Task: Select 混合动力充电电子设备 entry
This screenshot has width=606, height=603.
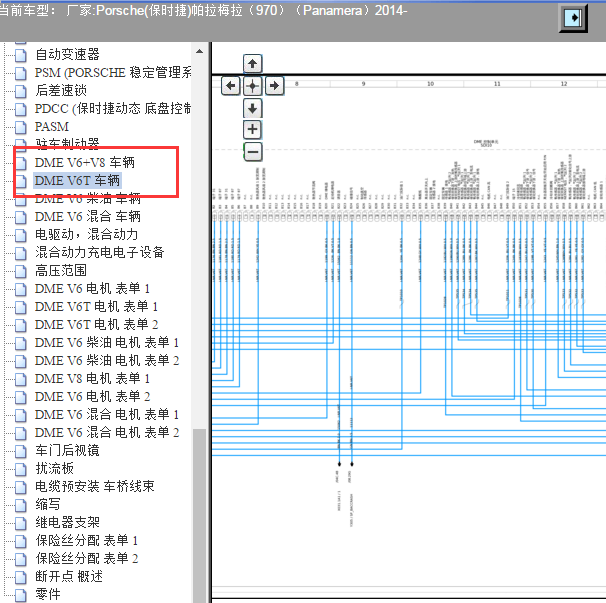Action: 100,252
